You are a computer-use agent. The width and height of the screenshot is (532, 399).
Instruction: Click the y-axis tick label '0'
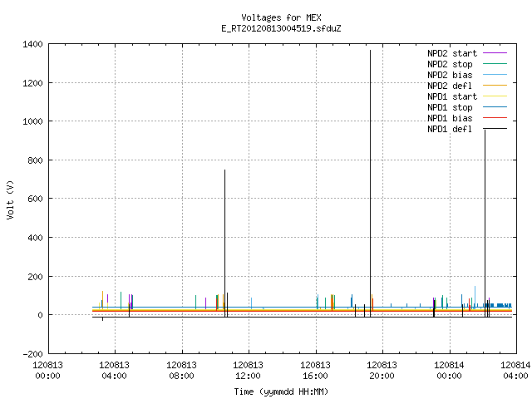(x=41, y=315)
